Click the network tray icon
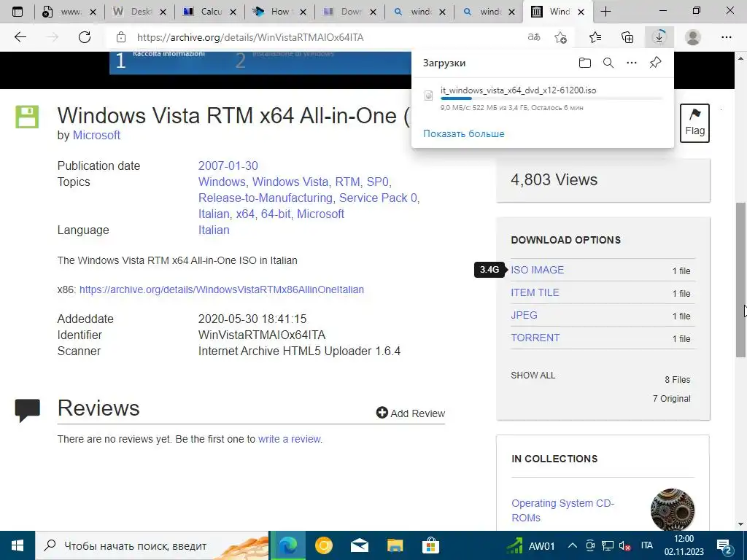747x560 pixels. click(608, 545)
